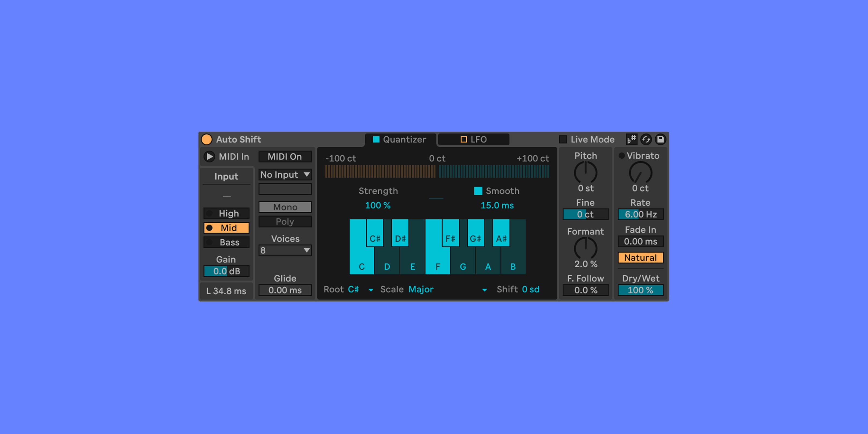Toggle the E key on the keyboard

pos(412,261)
